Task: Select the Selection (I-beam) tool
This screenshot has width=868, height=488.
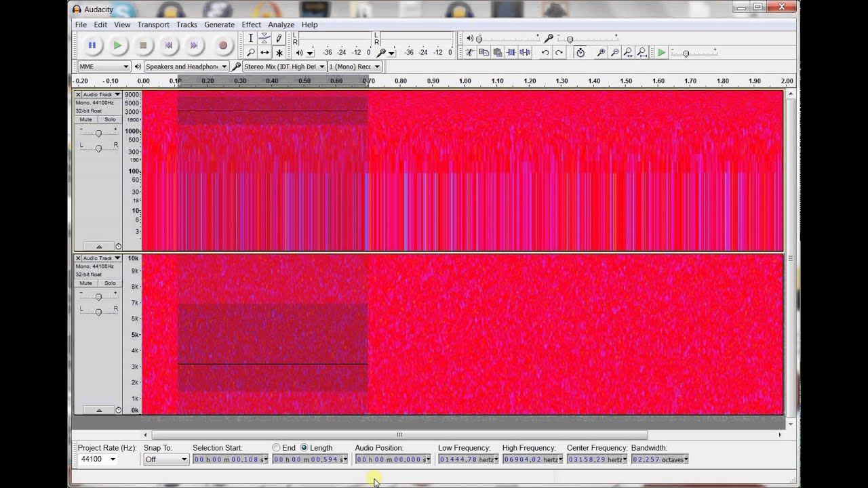Action: (x=250, y=39)
